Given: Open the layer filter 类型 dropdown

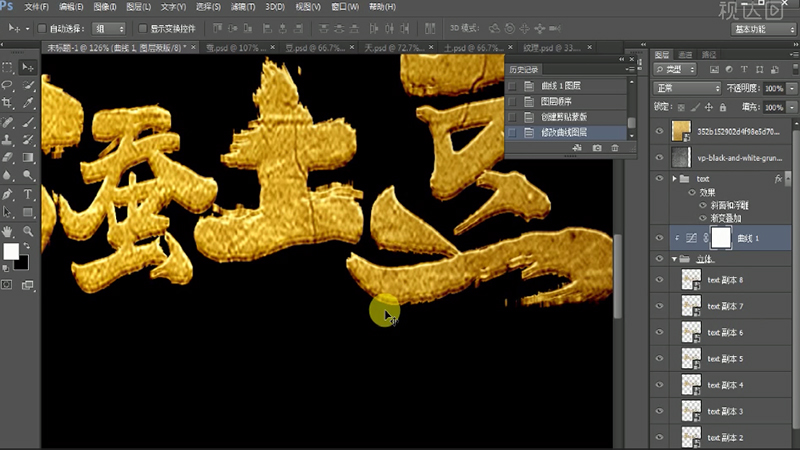Looking at the screenshot, I should (676, 69).
